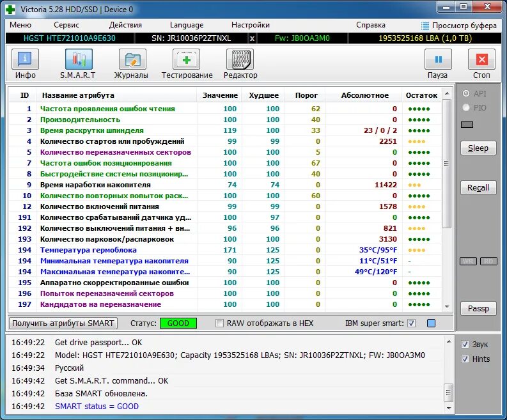Select row Количество включений питания
Image resolution: width=507 pixels, height=420 pixels.
click(x=225, y=206)
